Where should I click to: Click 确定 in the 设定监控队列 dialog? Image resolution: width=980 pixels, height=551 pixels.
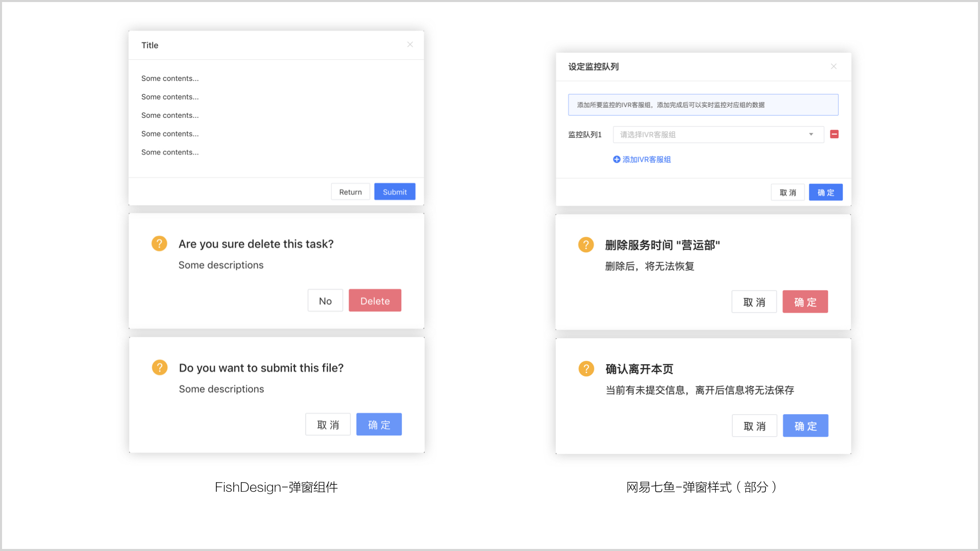(825, 192)
